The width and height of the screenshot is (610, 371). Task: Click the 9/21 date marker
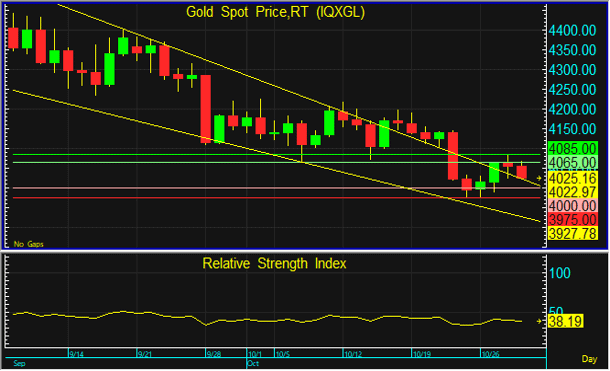pos(145,354)
